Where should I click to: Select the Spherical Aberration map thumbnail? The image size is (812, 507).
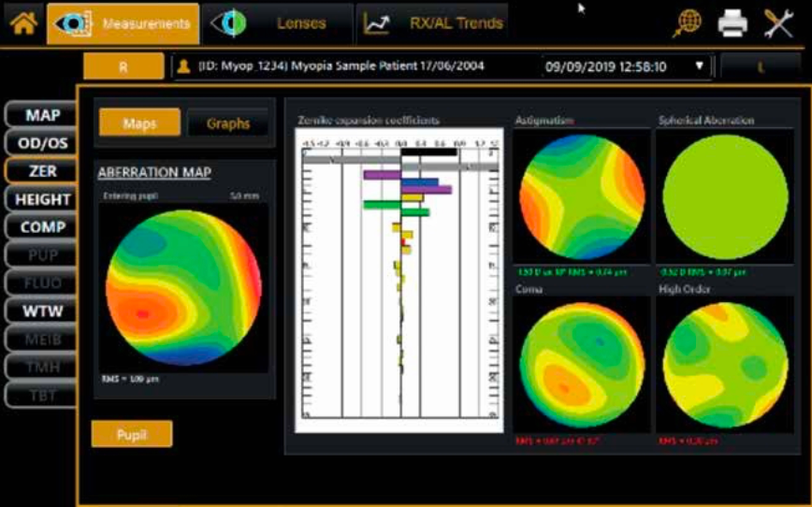pos(725,197)
